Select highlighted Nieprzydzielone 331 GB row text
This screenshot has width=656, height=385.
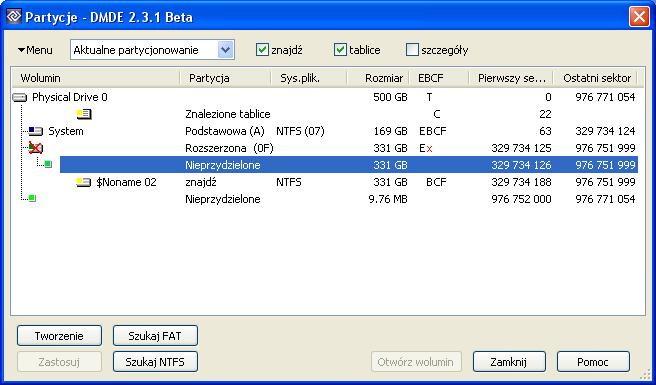coord(223,165)
